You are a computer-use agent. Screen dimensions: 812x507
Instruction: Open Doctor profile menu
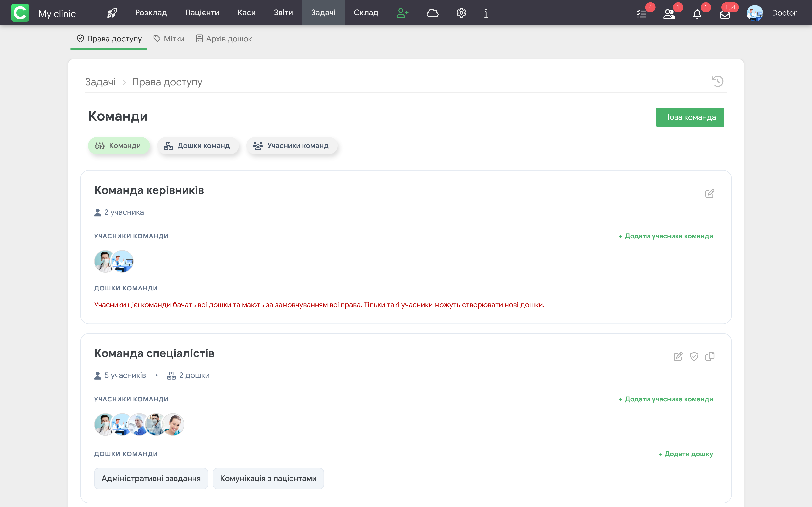[x=772, y=13]
